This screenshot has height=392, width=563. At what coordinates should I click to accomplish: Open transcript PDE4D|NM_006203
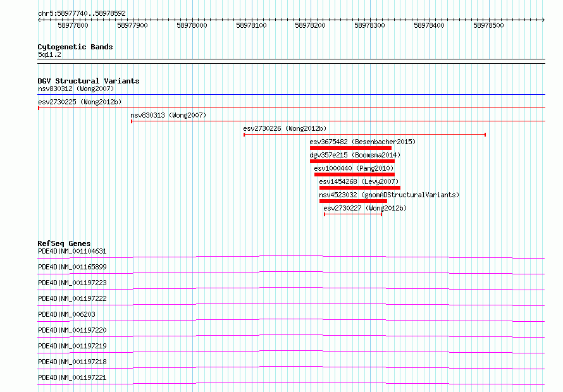click(66, 314)
